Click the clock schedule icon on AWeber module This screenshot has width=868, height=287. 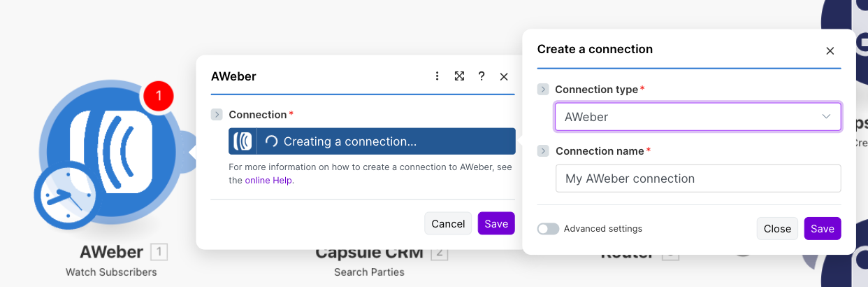click(66, 197)
